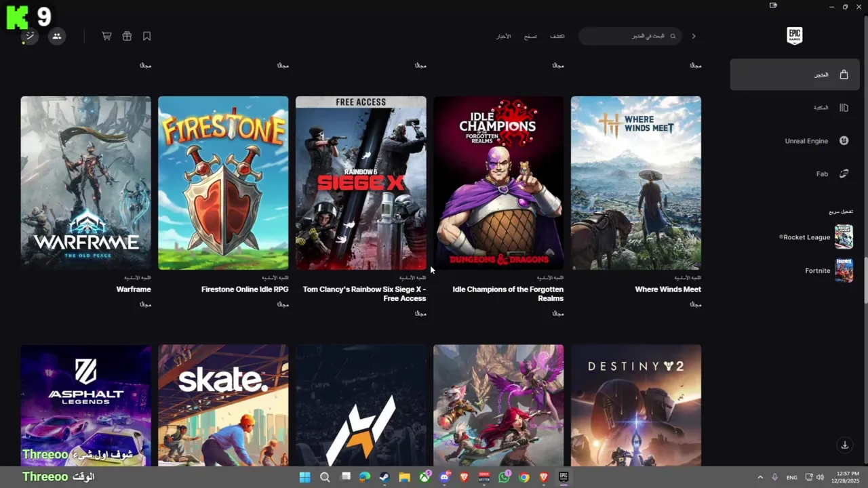Open the Xbox app from the taskbar
This screenshot has height=488, width=868.
click(x=425, y=477)
